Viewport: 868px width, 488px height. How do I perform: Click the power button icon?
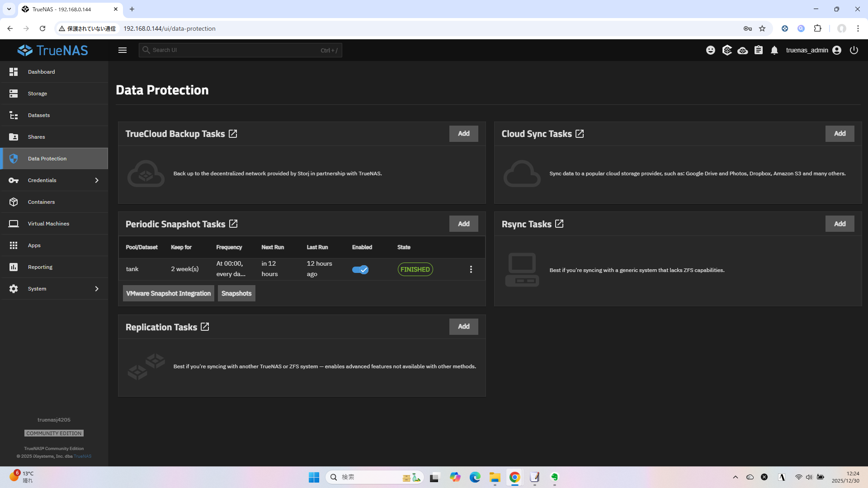(x=854, y=50)
